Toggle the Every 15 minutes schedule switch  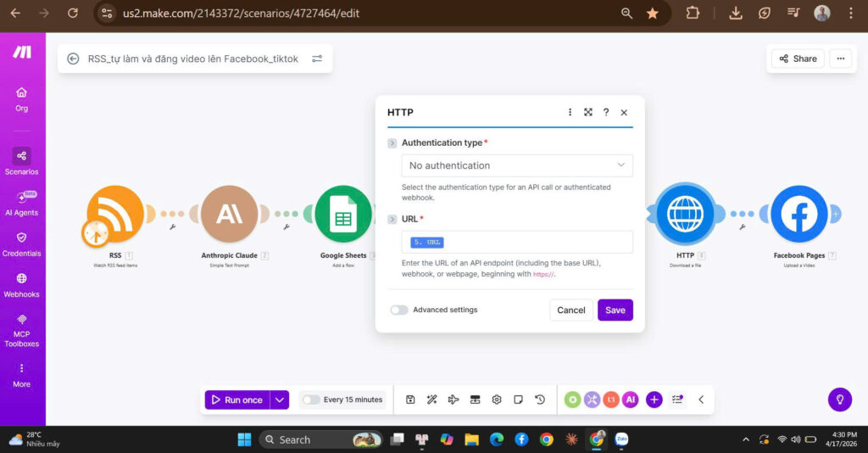[x=311, y=400]
